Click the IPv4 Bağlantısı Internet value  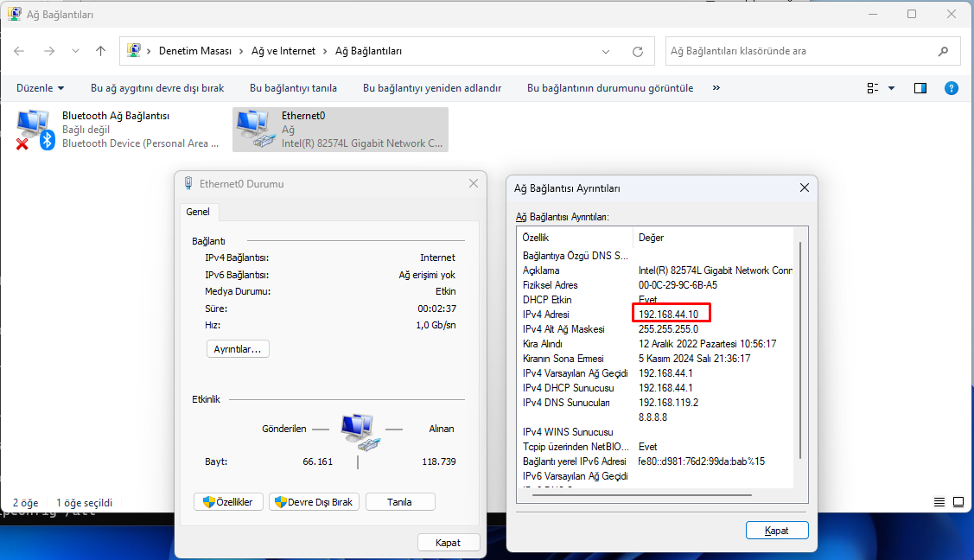tap(437, 258)
